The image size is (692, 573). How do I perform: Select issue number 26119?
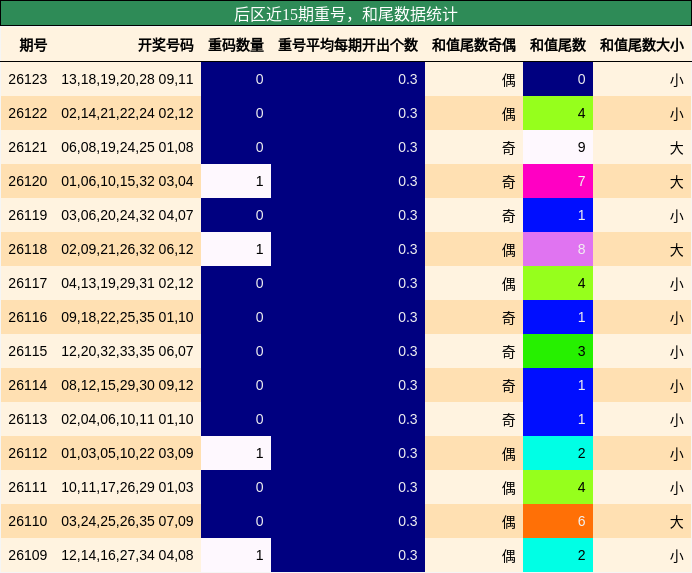pyautogui.click(x=28, y=215)
